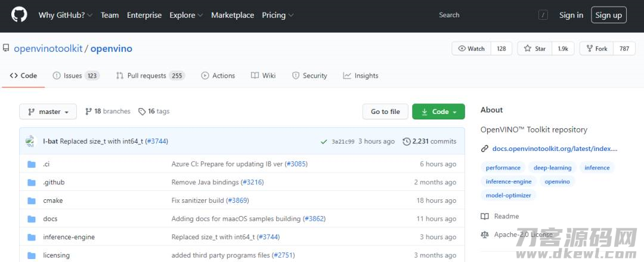Open pull request #3869 link

point(238,201)
